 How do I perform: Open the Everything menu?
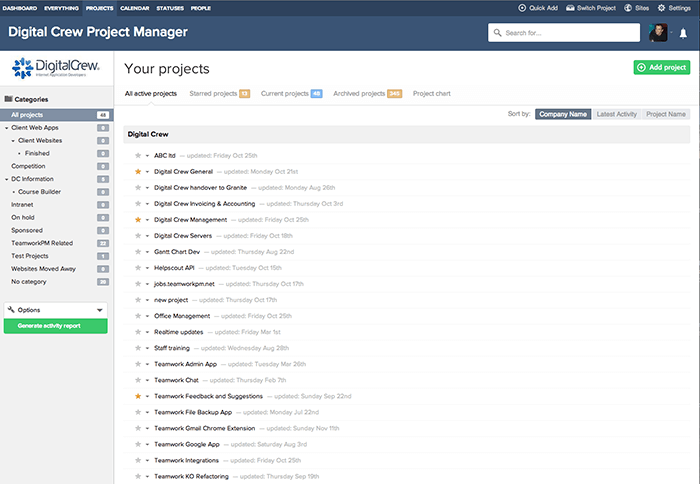[62, 8]
